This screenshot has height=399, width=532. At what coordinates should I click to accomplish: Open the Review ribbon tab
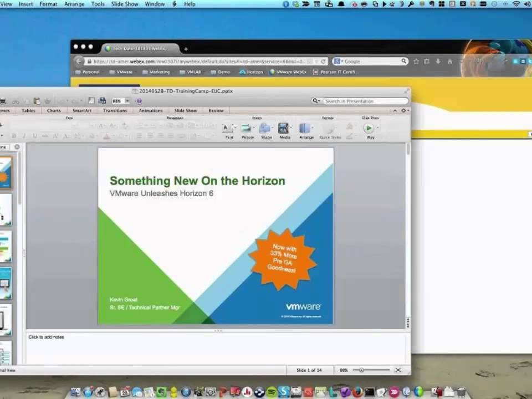coord(216,111)
